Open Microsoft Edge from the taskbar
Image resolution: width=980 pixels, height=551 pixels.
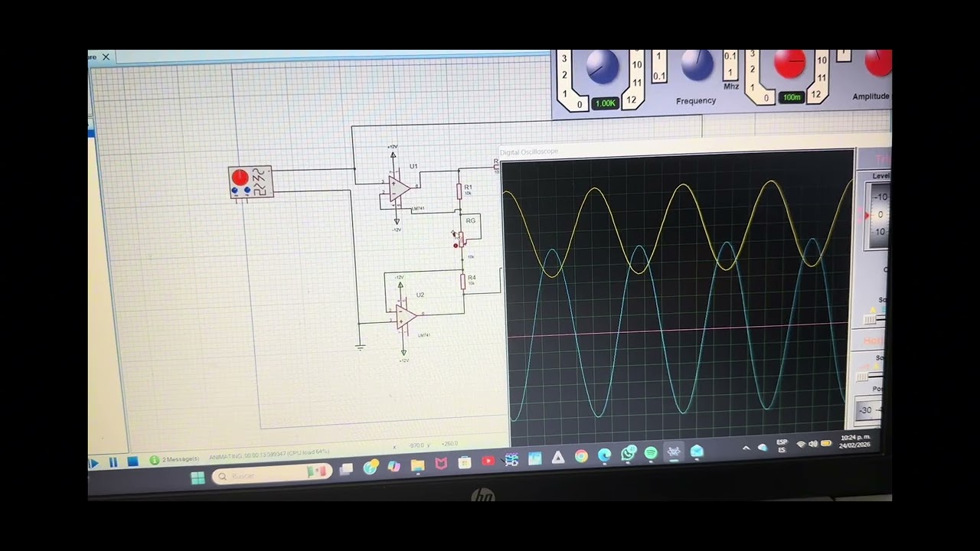coord(605,456)
